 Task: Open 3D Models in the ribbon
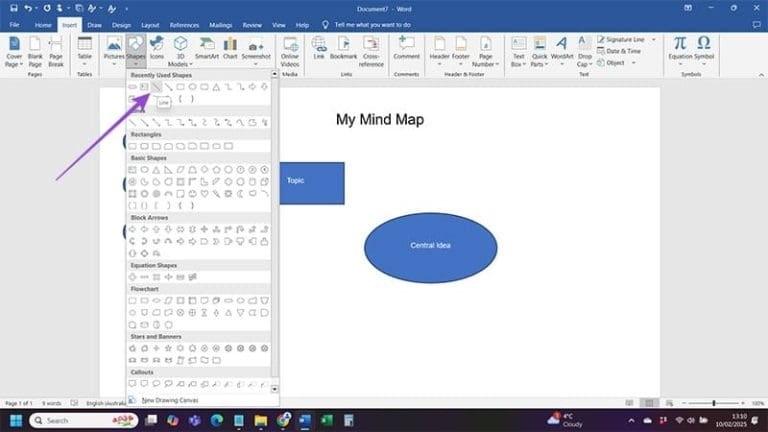[180, 51]
